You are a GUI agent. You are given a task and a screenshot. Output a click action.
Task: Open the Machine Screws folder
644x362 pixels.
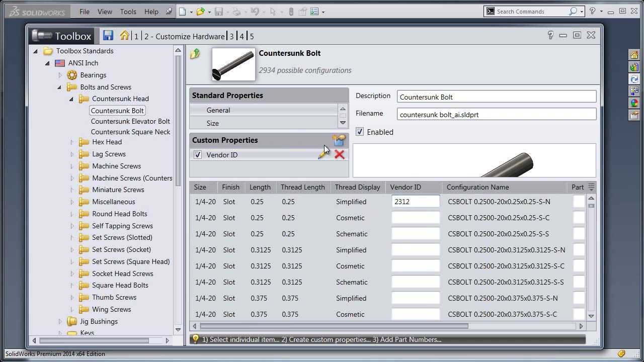(x=116, y=166)
